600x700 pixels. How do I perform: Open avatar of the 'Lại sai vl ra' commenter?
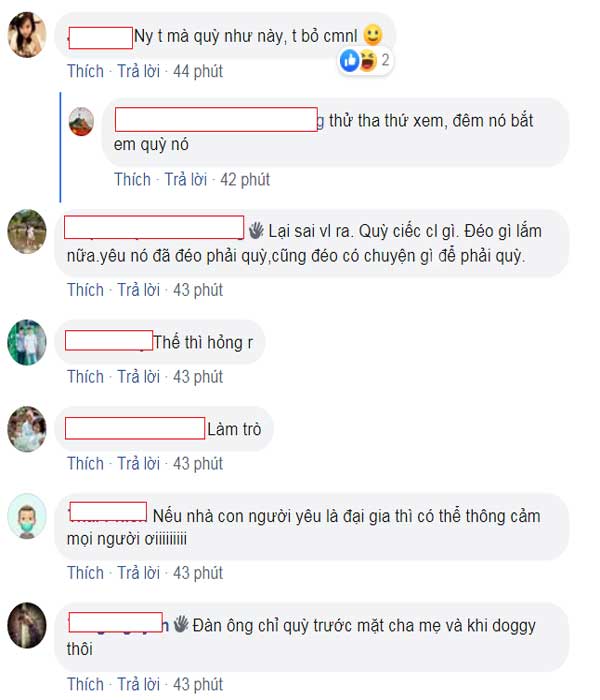click(27, 231)
